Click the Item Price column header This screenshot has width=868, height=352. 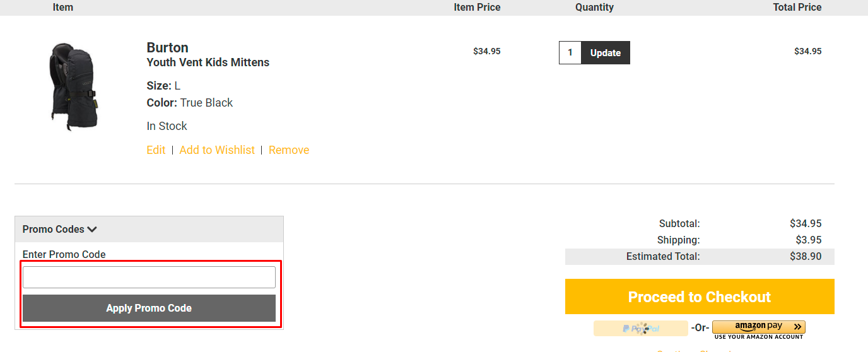(x=477, y=8)
